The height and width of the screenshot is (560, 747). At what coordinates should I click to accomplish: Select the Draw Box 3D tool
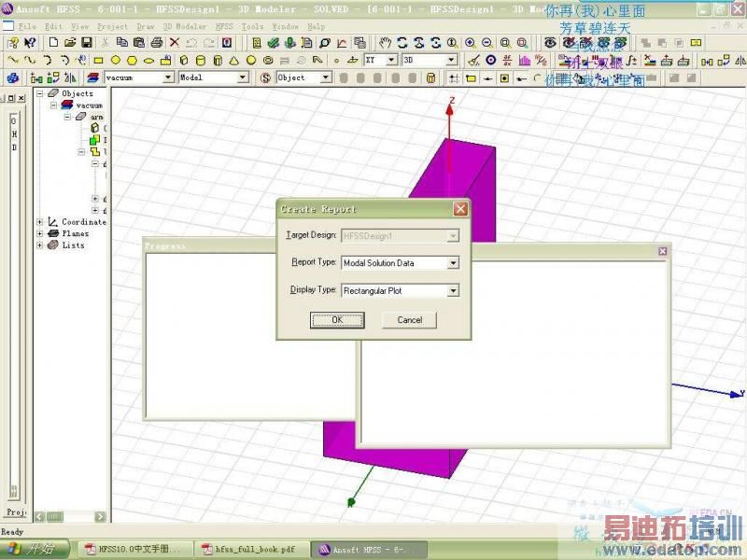tap(184, 61)
